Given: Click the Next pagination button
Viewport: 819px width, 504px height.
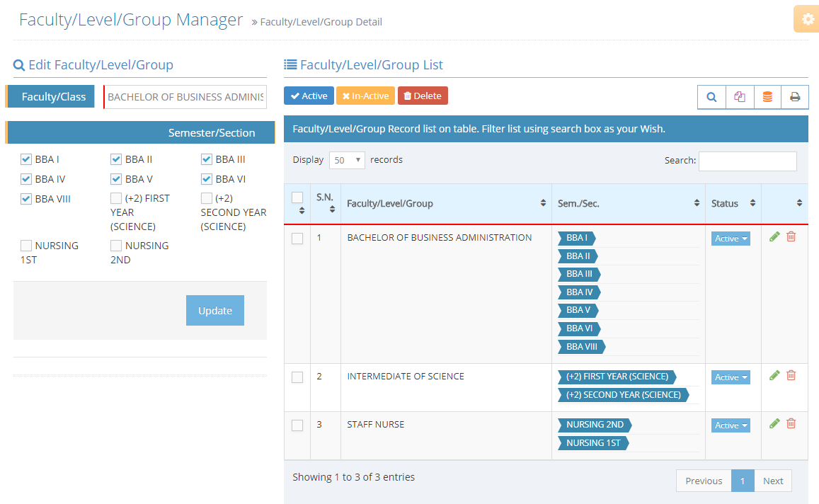Looking at the screenshot, I should click(x=773, y=481).
